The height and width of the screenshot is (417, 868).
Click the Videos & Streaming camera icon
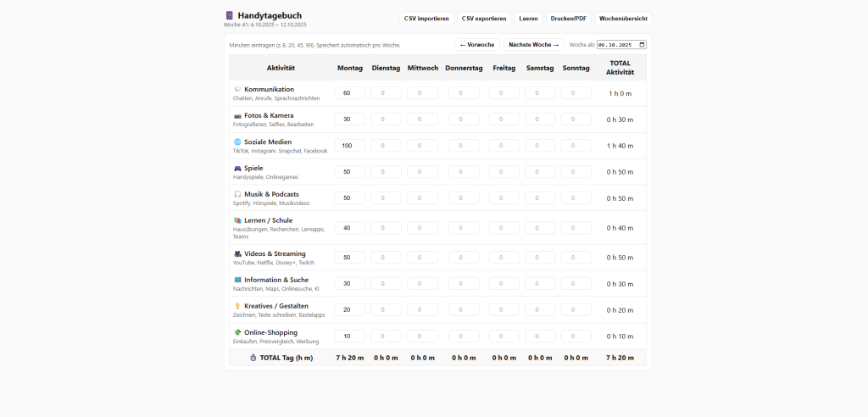[237, 253]
